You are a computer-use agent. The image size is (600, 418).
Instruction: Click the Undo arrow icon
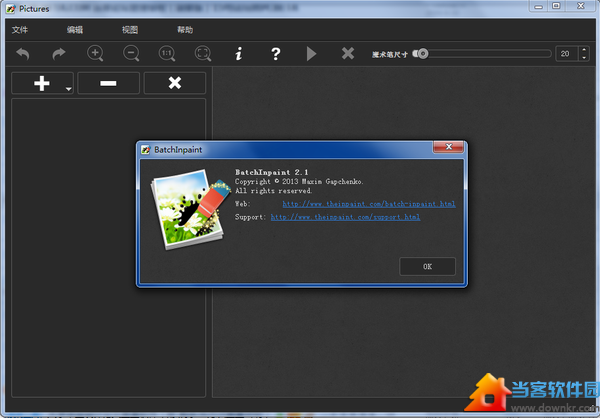point(23,54)
